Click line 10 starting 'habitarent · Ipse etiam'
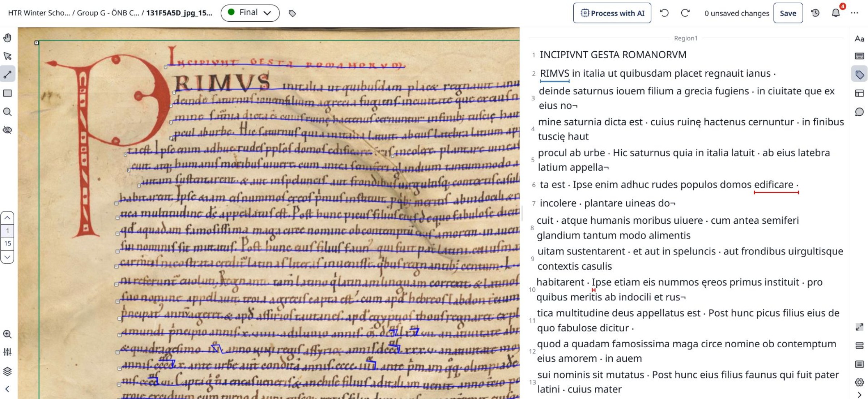The height and width of the screenshot is (399, 868). (680, 289)
